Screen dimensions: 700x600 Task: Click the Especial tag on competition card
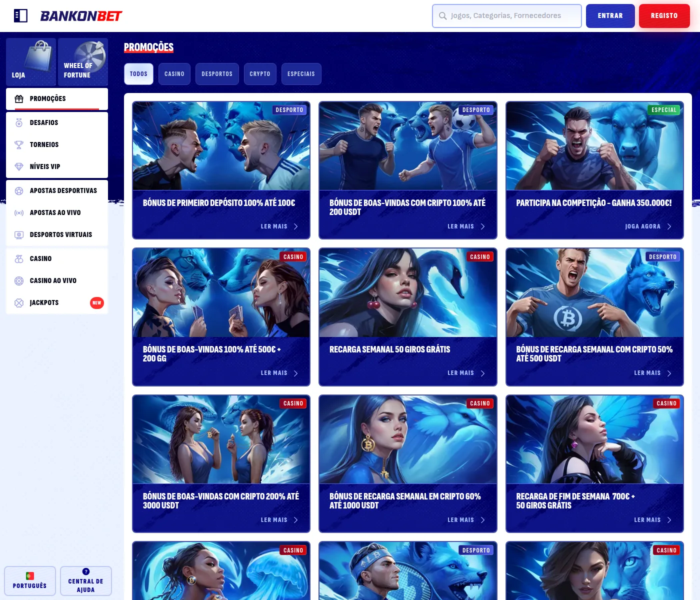(x=663, y=110)
